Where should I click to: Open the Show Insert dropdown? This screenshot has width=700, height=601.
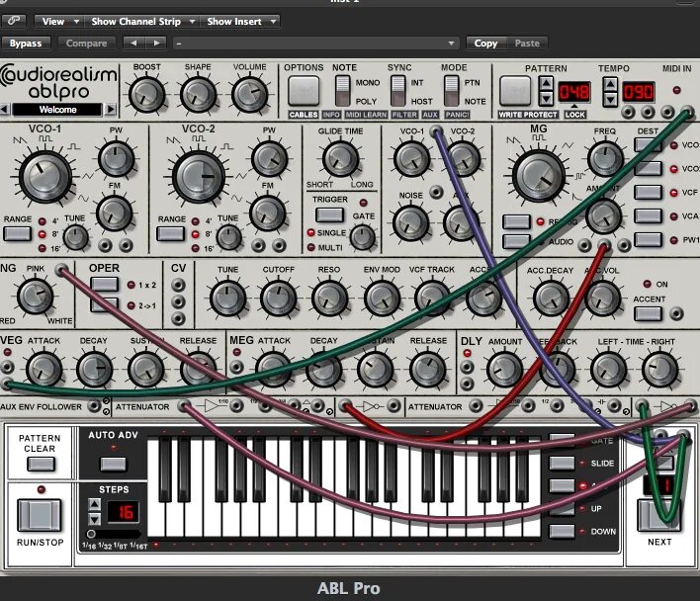pyautogui.click(x=240, y=22)
